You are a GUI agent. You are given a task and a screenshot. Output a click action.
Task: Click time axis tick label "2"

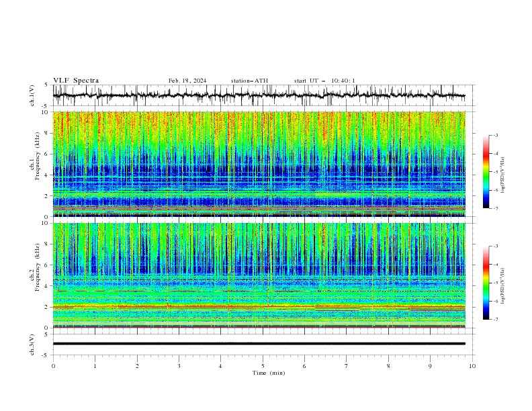pyautogui.click(x=137, y=366)
